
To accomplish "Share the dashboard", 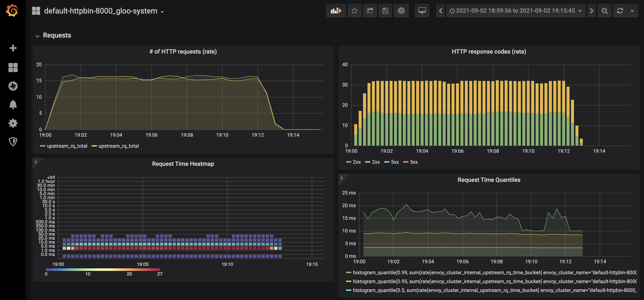I will (370, 11).
